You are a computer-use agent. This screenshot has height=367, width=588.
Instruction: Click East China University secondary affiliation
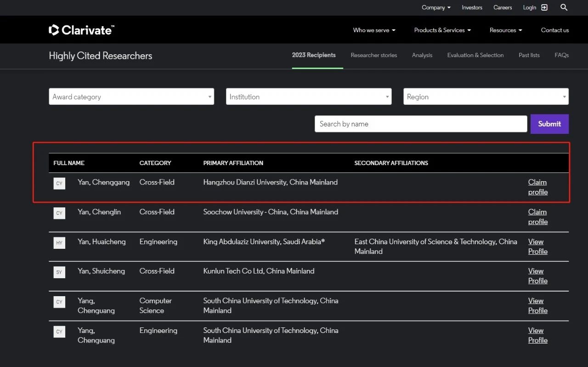pos(436,247)
